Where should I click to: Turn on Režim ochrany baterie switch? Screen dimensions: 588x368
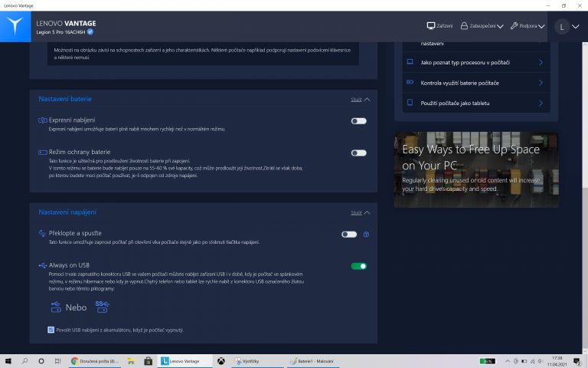358,153
